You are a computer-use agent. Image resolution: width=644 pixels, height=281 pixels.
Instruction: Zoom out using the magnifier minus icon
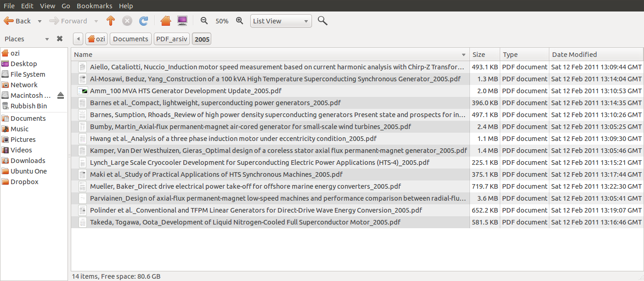click(204, 21)
